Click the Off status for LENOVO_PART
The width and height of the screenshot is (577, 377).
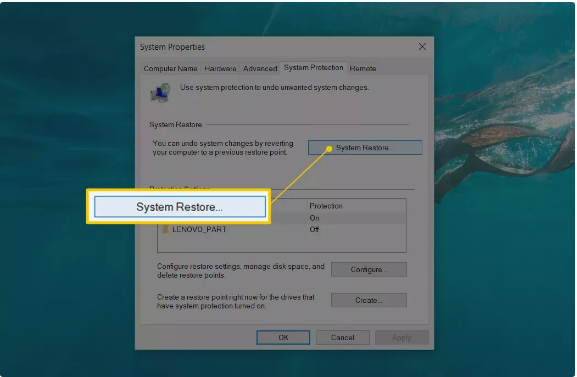[x=314, y=229]
